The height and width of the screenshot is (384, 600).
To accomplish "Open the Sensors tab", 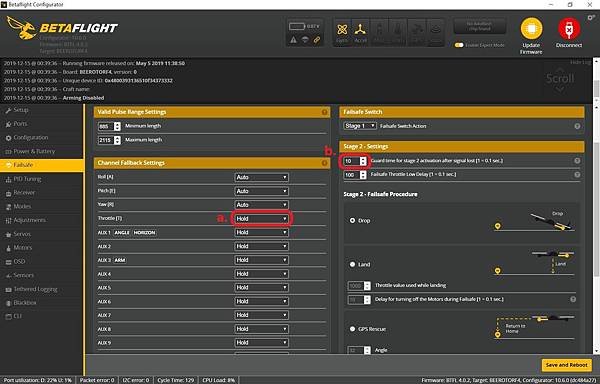I will (x=42, y=275).
